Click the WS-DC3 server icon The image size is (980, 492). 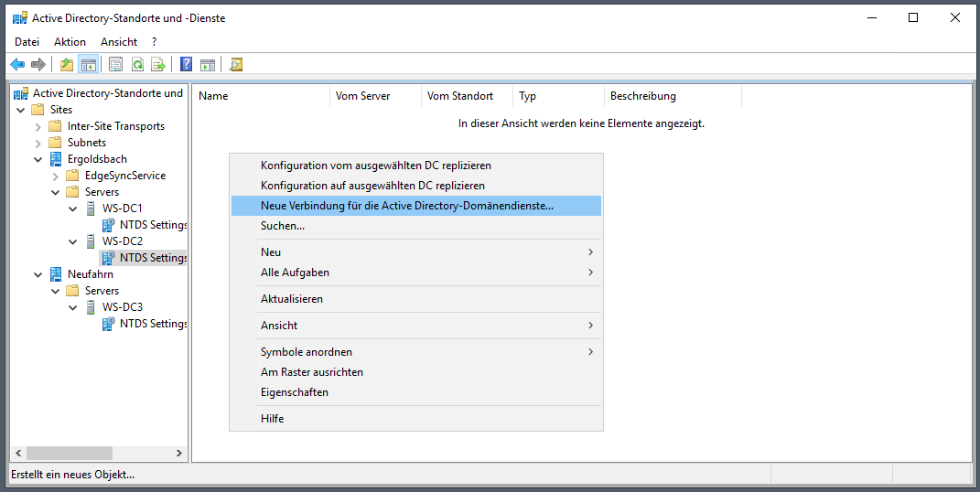click(x=91, y=306)
